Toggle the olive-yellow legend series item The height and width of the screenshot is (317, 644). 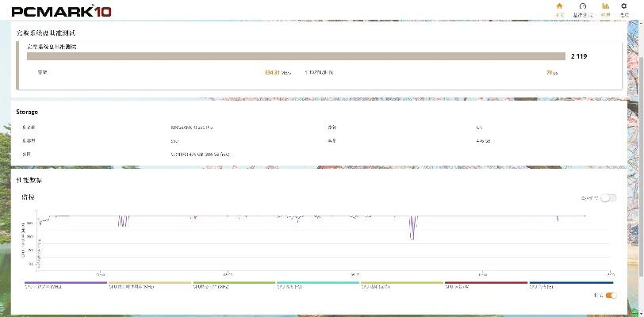tap(401, 285)
